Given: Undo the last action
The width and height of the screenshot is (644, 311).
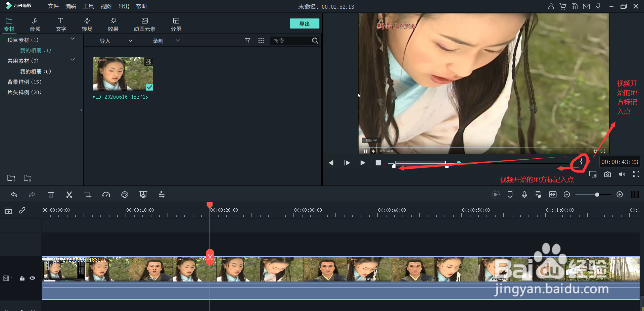Looking at the screenshot, I should tap(14, 195).
